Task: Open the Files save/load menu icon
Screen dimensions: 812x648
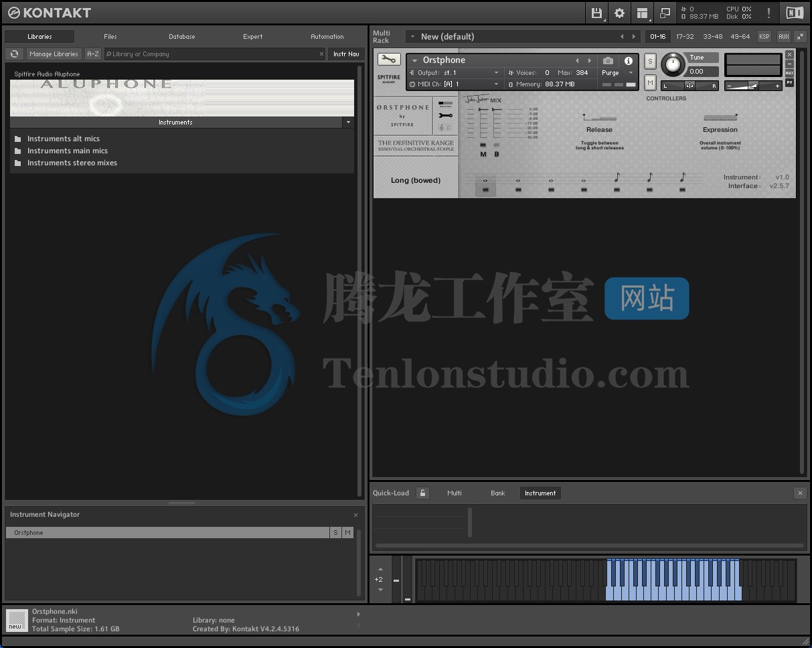Action: pos(596,13)
